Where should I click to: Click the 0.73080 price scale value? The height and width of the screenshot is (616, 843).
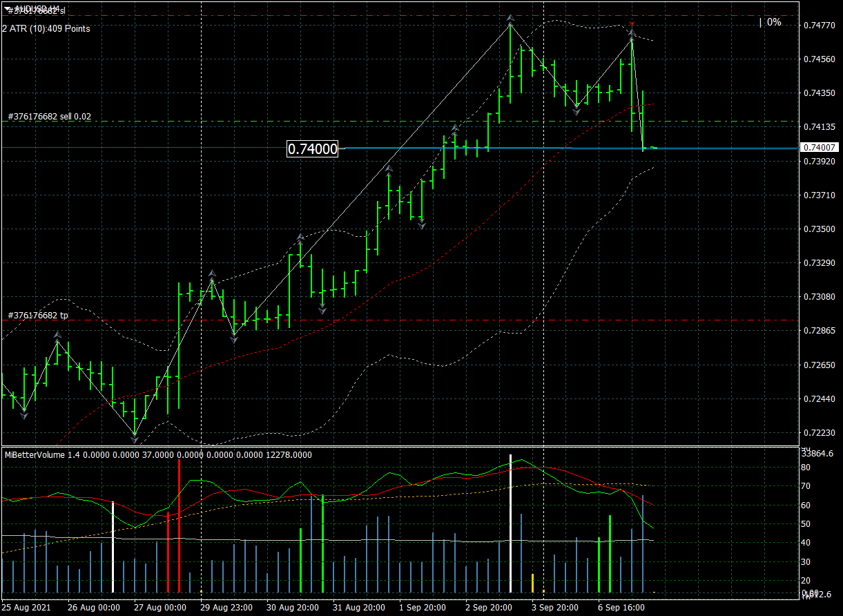[819, 297]
